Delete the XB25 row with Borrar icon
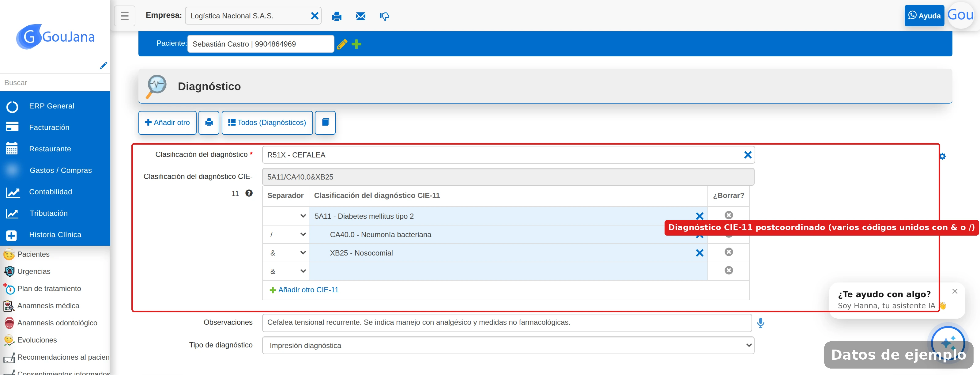 point(729,252)
